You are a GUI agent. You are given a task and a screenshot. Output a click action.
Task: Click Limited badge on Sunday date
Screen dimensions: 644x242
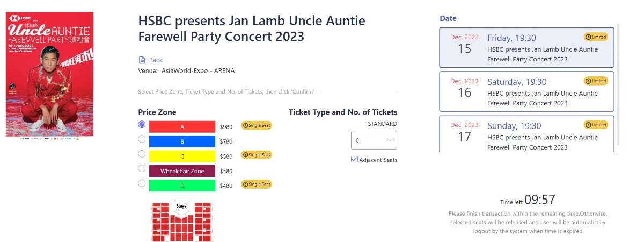596,125
